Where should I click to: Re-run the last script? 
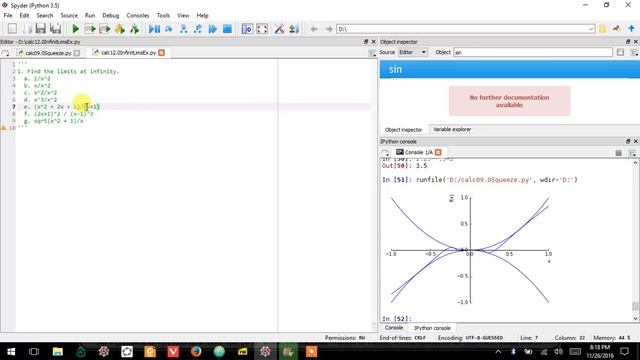pyautogui.click(x=134, y=29)
